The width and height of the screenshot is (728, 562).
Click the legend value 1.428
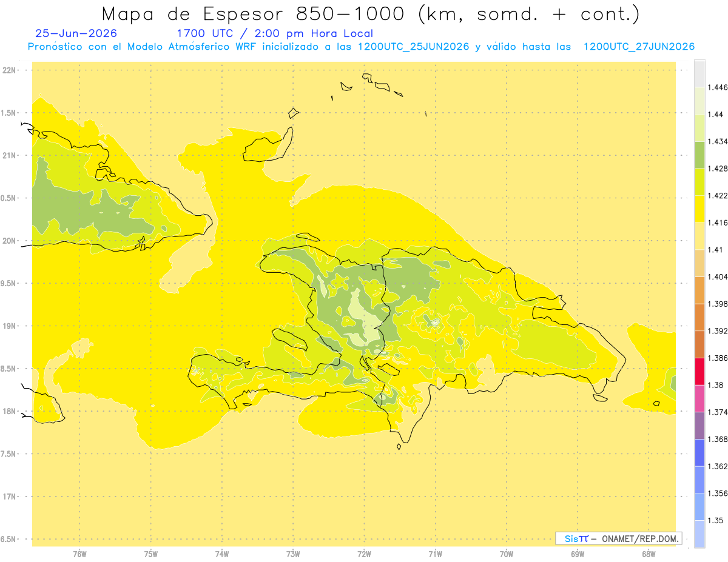pyautogui.click(x=718, y=169)
